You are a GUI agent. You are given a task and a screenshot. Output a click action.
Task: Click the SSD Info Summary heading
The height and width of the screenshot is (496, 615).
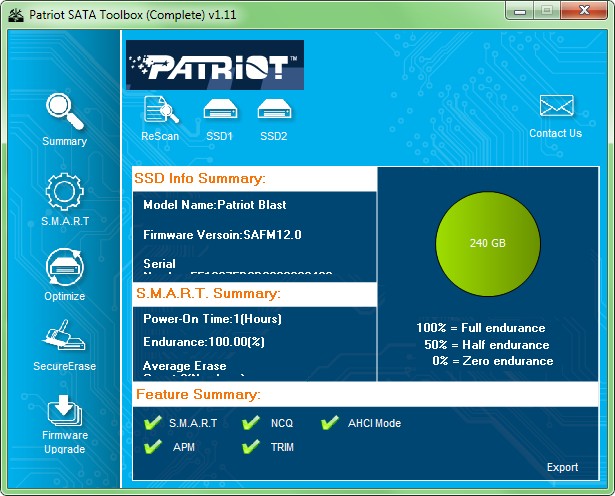pyautogui.click(x=200, y=178)
